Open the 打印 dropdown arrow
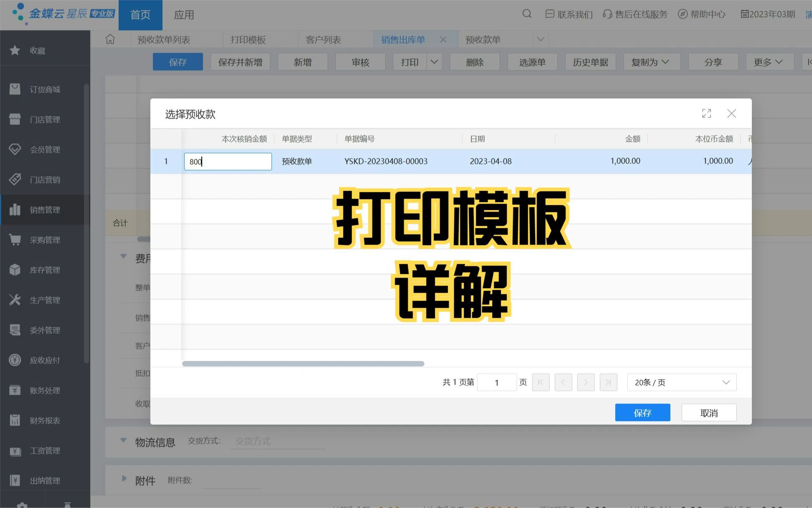 click(434, 62)
